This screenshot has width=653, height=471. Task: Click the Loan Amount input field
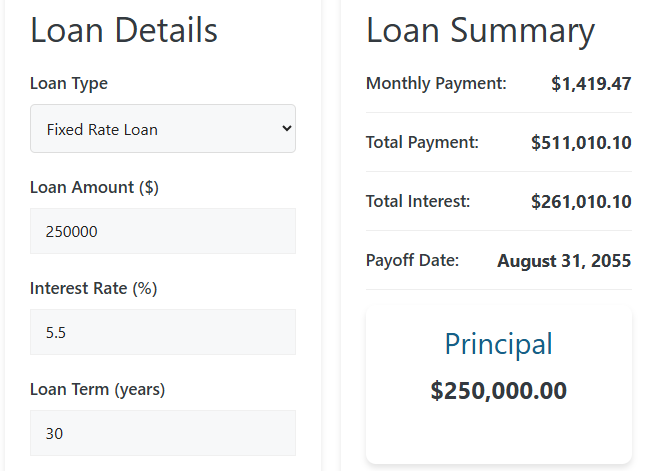tap(163, 231)
